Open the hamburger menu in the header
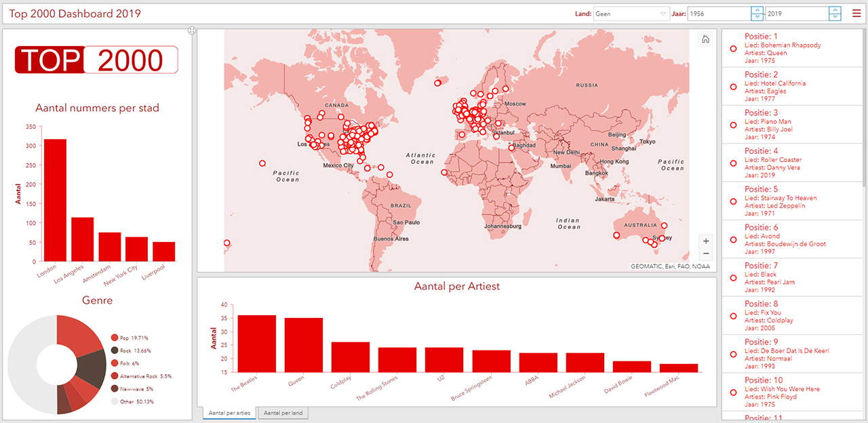This screenshot has width=868, height=423. click(x=856, y=14)
